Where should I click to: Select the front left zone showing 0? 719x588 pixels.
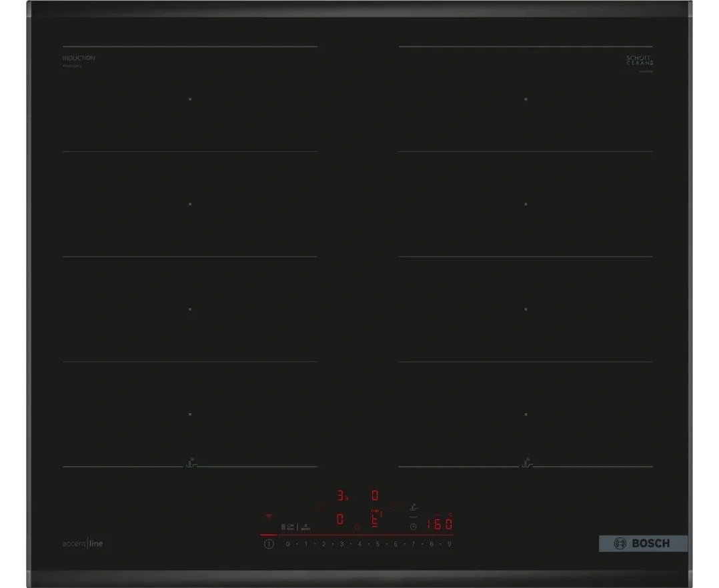coord(340,519)
